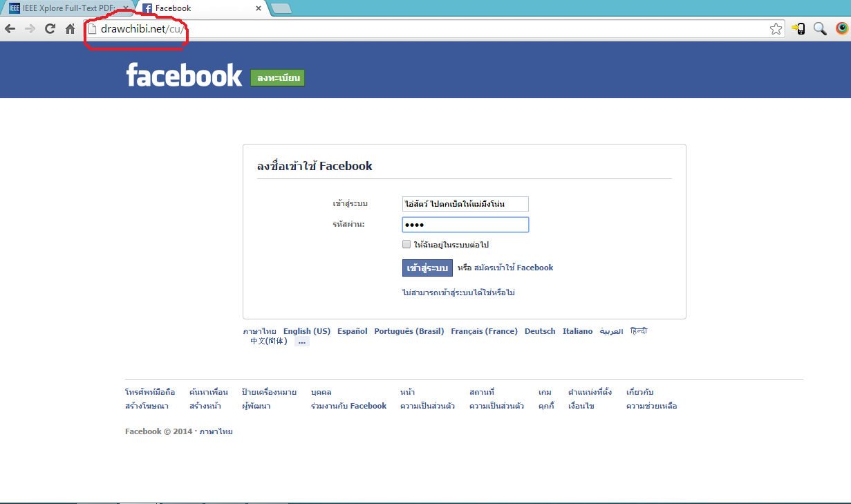Screen dimensions: 851x504
Task: Click the เข้าสู่ระบบ username input field
Action: 465,204
